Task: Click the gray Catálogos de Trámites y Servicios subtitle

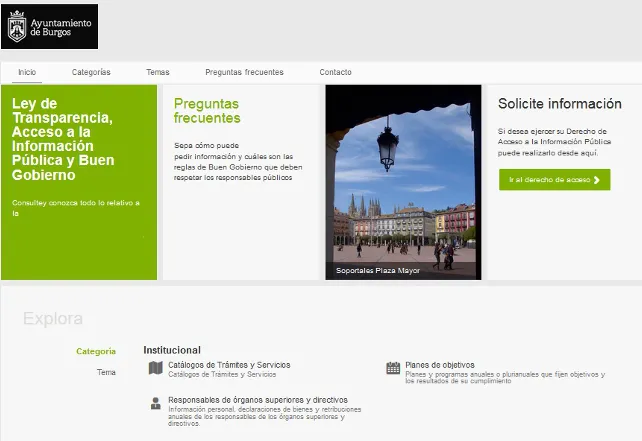Action: (222, 374)
